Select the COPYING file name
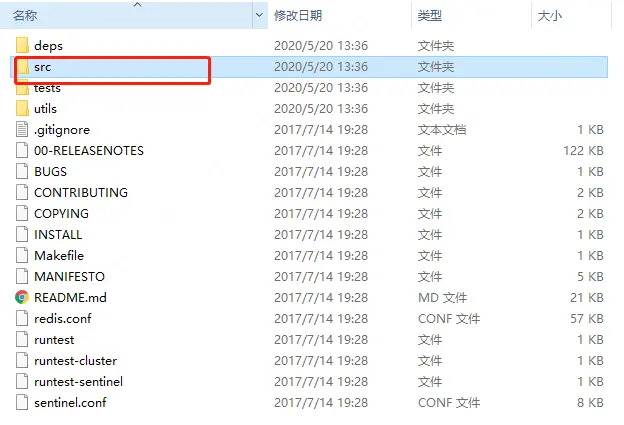 click(61, 214)
